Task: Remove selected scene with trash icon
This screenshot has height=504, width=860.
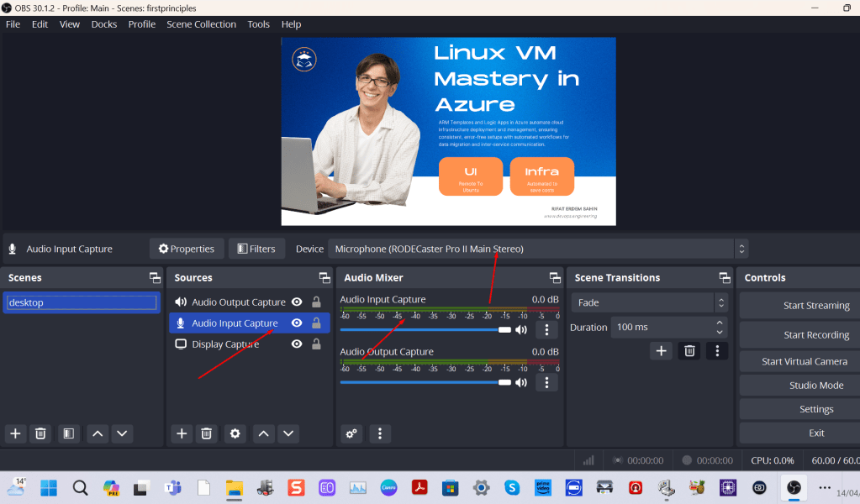Action: click(x=40, y=433)
